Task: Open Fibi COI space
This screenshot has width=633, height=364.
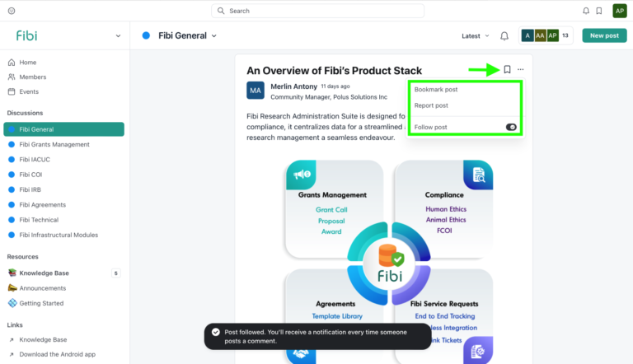Action: pyautogui.click(x=63, y=175)
